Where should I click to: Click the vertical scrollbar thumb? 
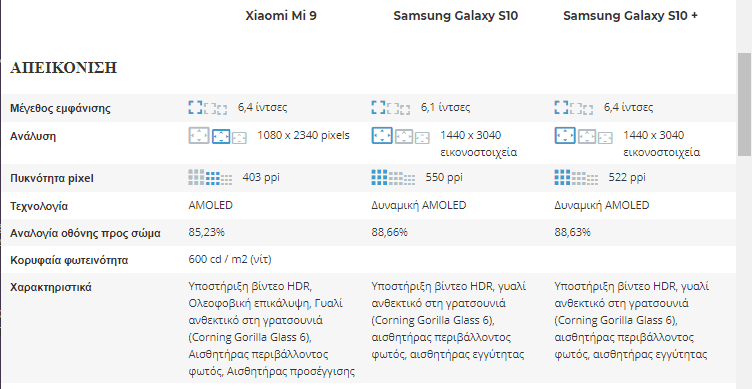pyautogui.click(x=744, y=104)
